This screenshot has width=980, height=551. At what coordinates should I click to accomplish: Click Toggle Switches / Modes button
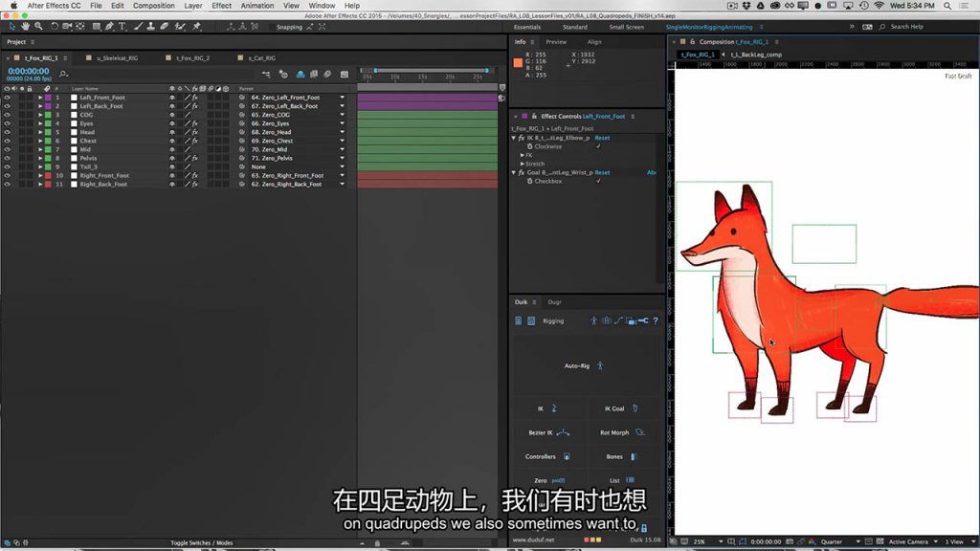(201, 543)
